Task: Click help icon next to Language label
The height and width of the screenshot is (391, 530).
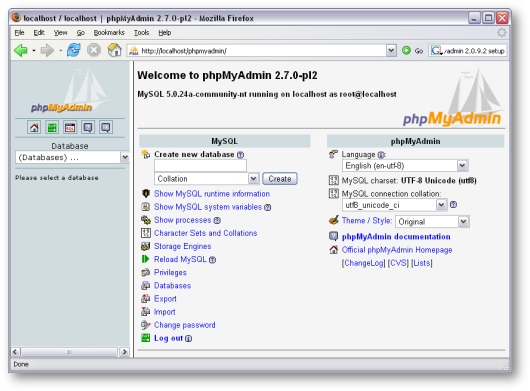Action: pyautogui.click(x=381, y=155)
